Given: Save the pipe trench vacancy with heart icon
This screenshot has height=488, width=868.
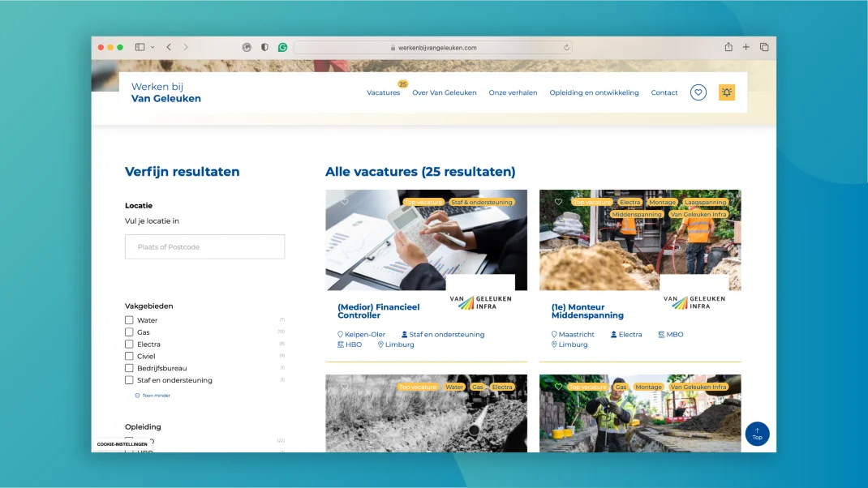Looking at the screenshot, I should tap(344, 387).
